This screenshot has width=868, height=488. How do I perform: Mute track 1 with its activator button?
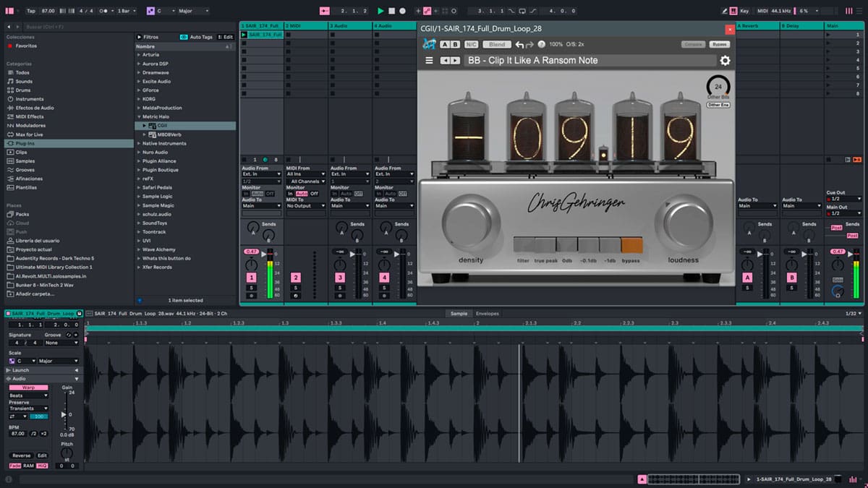tap(252, 278)
